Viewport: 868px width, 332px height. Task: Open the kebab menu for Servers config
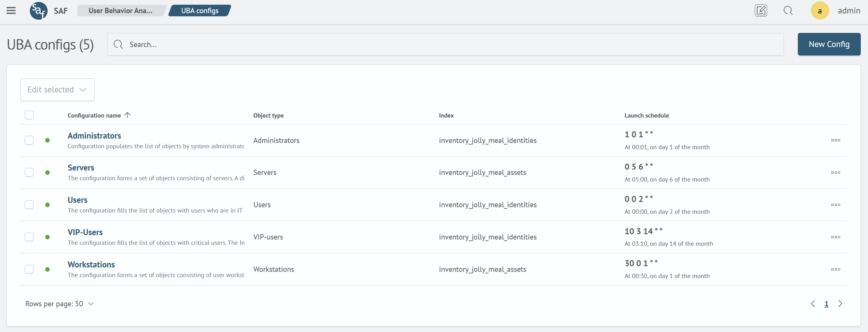click(836, 172)
